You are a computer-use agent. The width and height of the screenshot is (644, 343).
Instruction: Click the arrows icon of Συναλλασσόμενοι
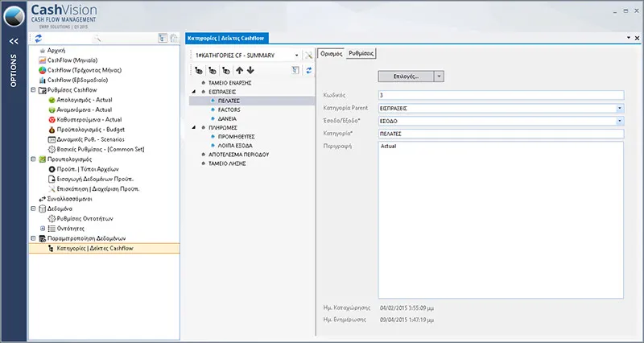(43, 199)
